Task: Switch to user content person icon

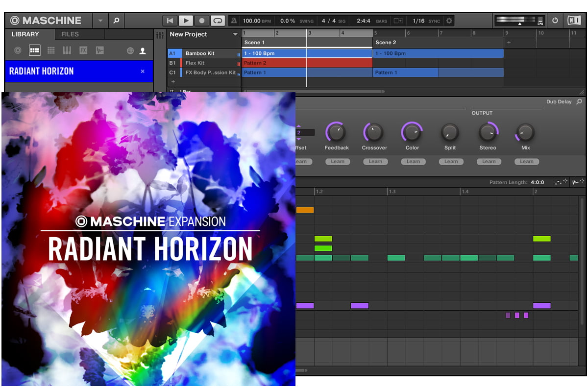Action: [143, 50]
